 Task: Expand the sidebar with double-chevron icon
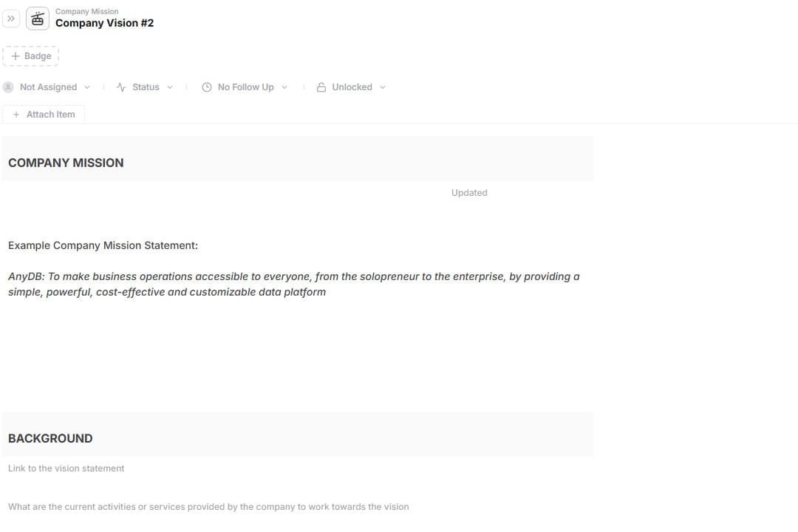coord(10,18)
